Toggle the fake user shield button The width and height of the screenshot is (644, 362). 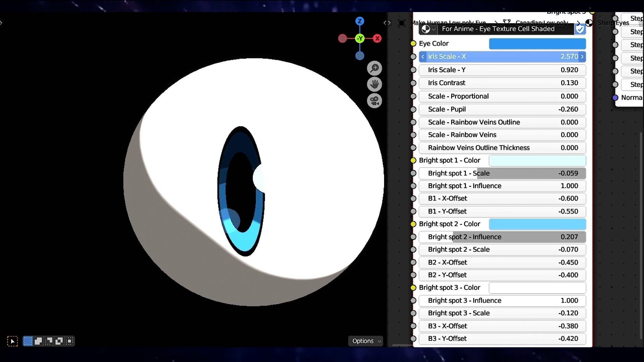(580, 29)
